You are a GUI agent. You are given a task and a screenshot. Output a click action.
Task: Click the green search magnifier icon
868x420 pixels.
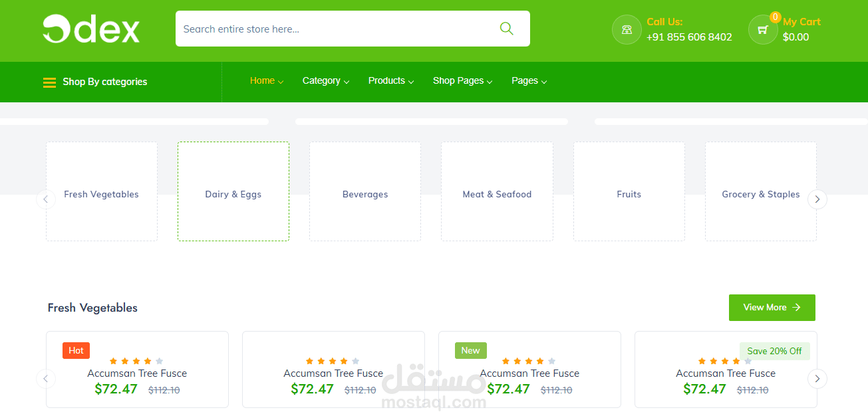pos(506,29)
